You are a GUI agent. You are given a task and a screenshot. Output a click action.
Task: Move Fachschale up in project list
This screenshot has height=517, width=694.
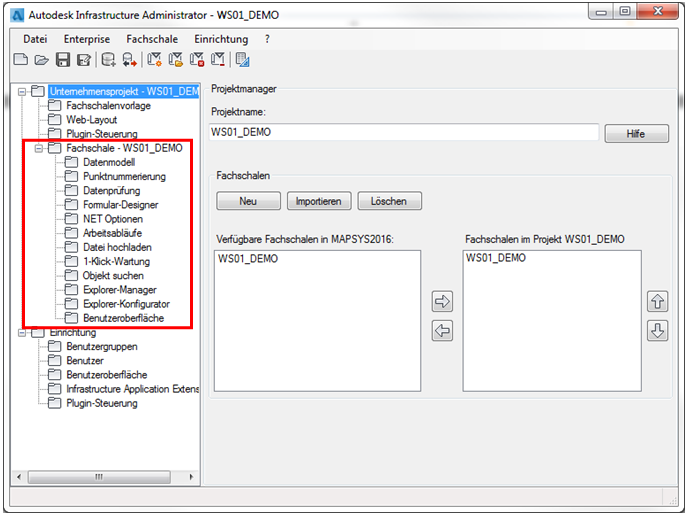coord(657,301)
